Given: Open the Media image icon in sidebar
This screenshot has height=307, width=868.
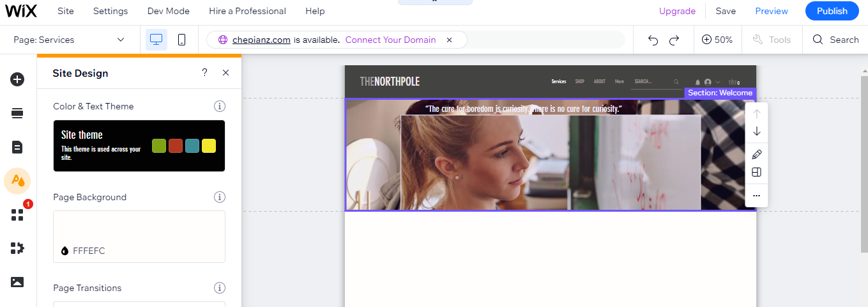Looking at the screenshot, I should pyautogui.click(x=17, y=281).
